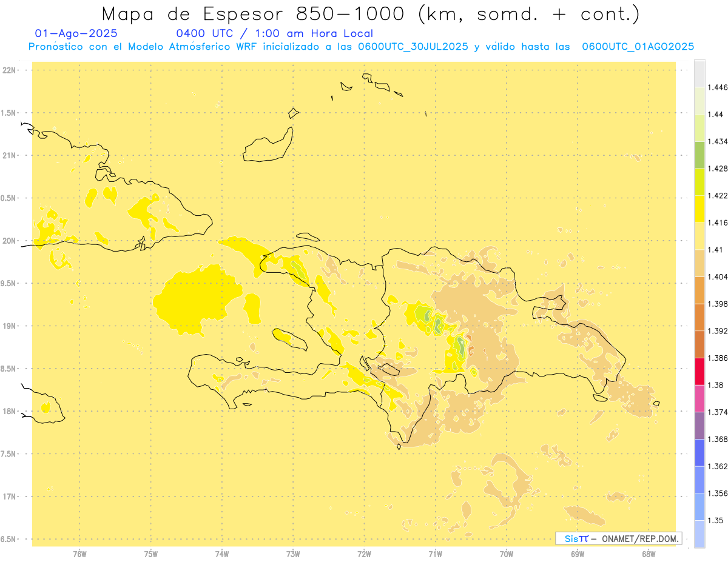Click the legend value "1.446"
This screenshot has height=562, width=728.
coord(717,87)
